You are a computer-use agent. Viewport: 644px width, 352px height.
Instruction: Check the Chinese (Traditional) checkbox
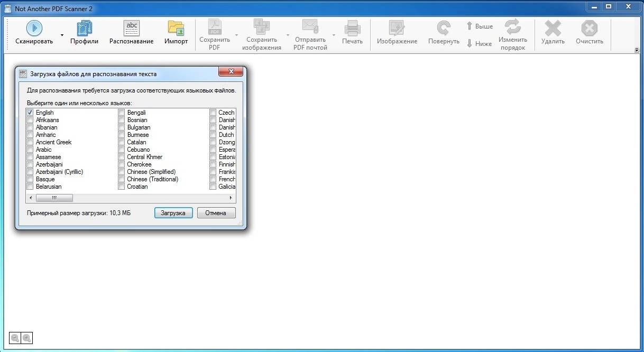pyautogui.click(x=121, y=179)
